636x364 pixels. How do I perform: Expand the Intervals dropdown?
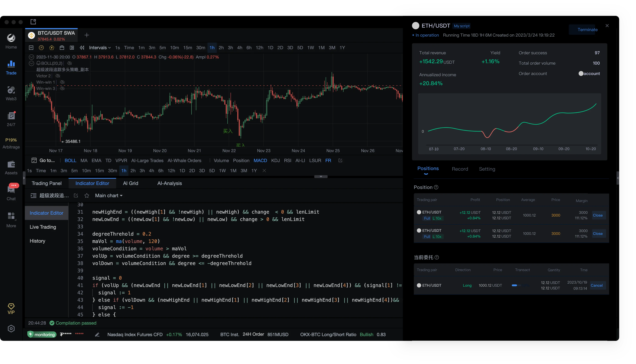coord(100,48)
